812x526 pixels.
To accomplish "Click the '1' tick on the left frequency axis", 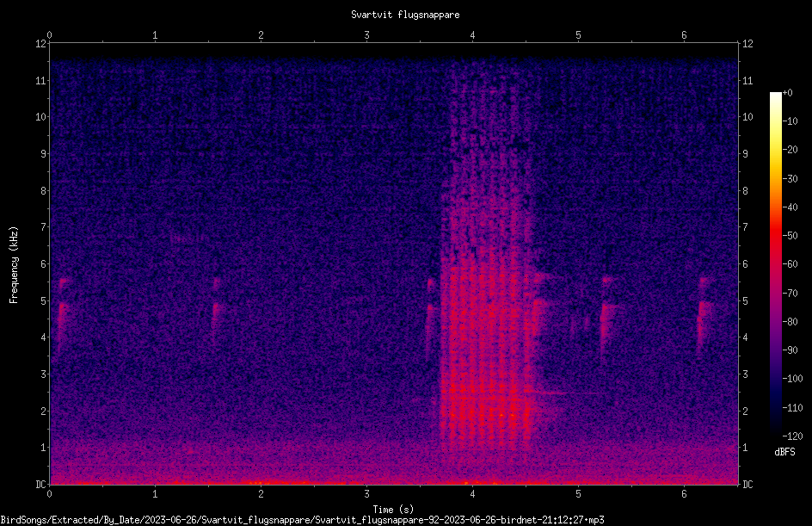I will point(43,448).
